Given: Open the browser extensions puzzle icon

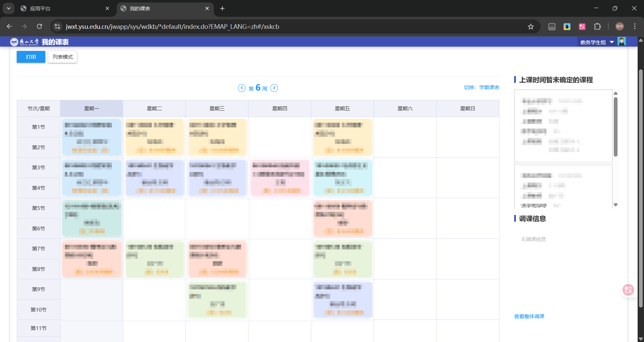Looking at the screenshot, I should (598, 26).
